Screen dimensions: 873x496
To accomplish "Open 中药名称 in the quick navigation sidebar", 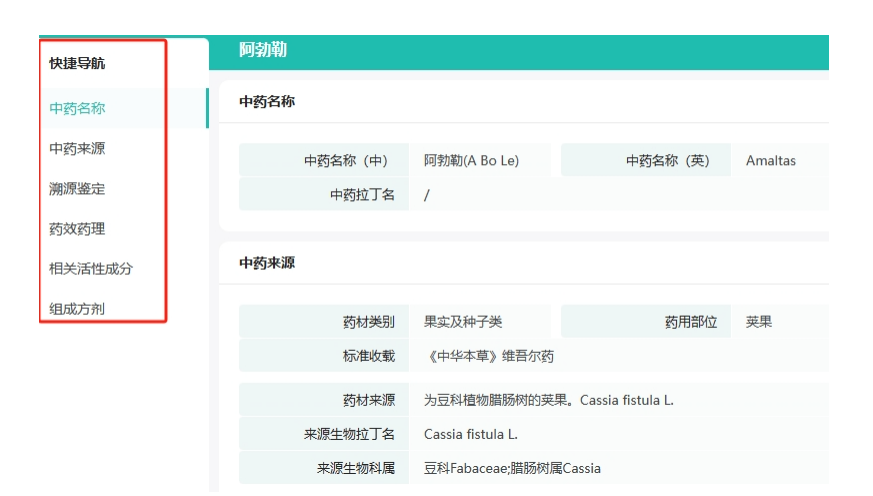I will (77, 108).
